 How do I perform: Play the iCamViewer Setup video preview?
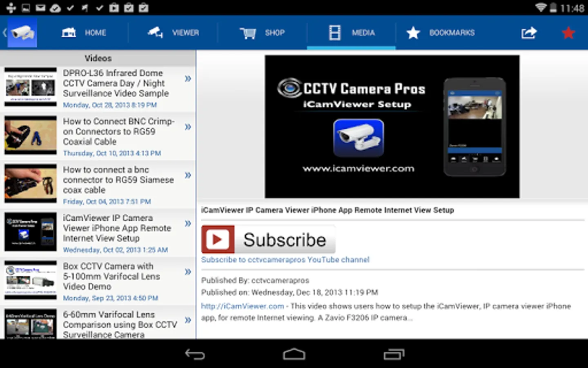(392, 127)
